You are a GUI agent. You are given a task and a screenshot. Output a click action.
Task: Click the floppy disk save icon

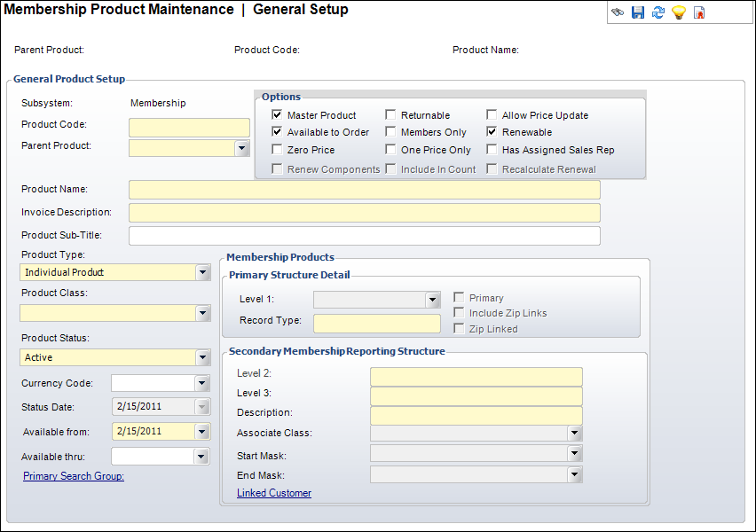click(637, 12)
